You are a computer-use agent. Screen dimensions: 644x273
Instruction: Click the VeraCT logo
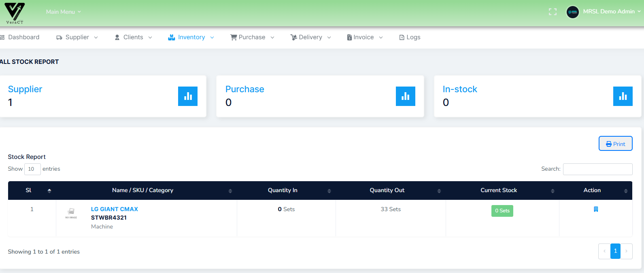(15, 13)
